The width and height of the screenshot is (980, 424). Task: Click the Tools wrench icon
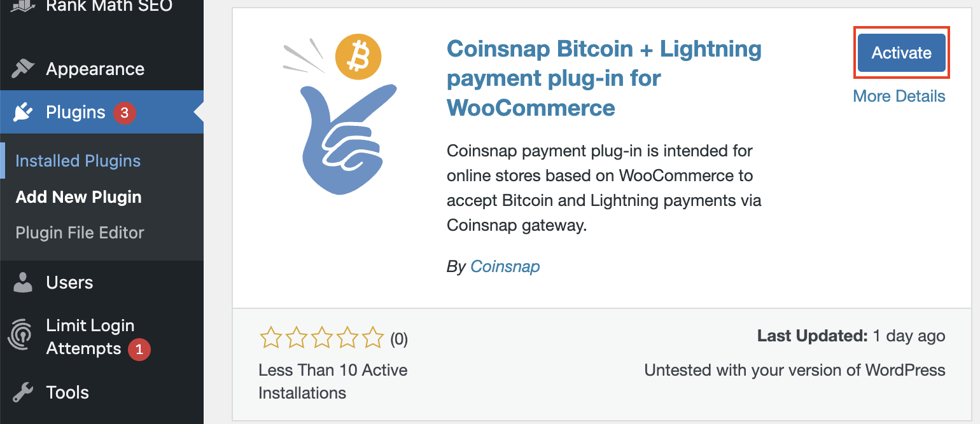[x=23, y=392]
